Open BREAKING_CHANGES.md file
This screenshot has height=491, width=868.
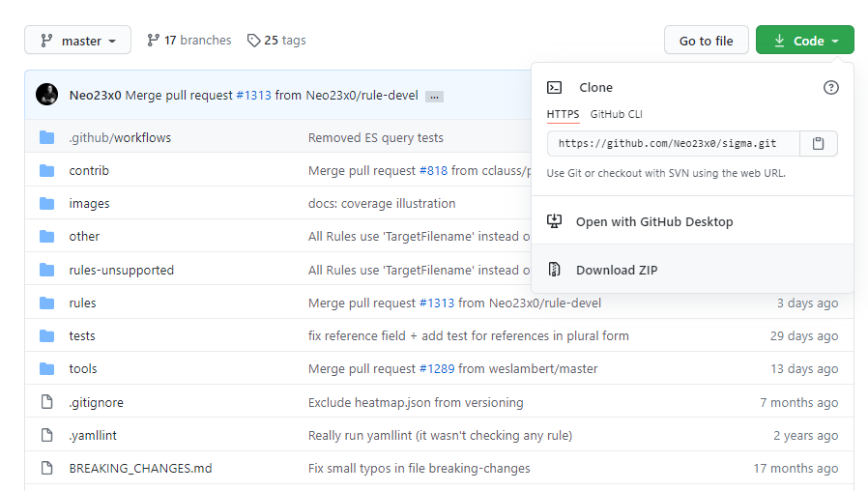coord(140,469)
